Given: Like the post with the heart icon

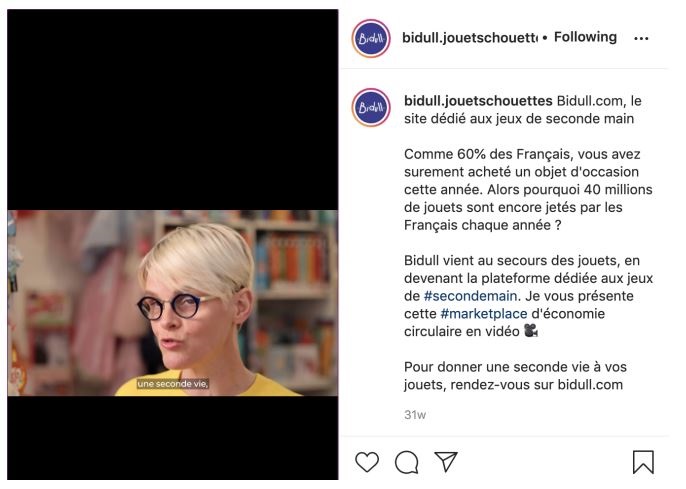Looking at the screenshot, I should [x=367, y=462].
